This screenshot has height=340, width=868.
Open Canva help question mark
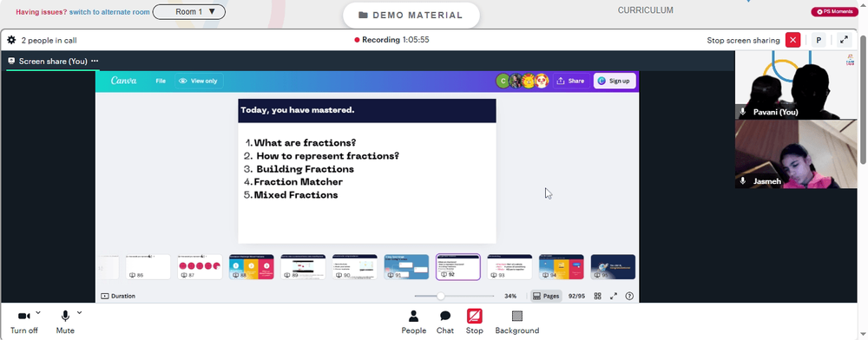pyautogui.click(x=629, y=297)
